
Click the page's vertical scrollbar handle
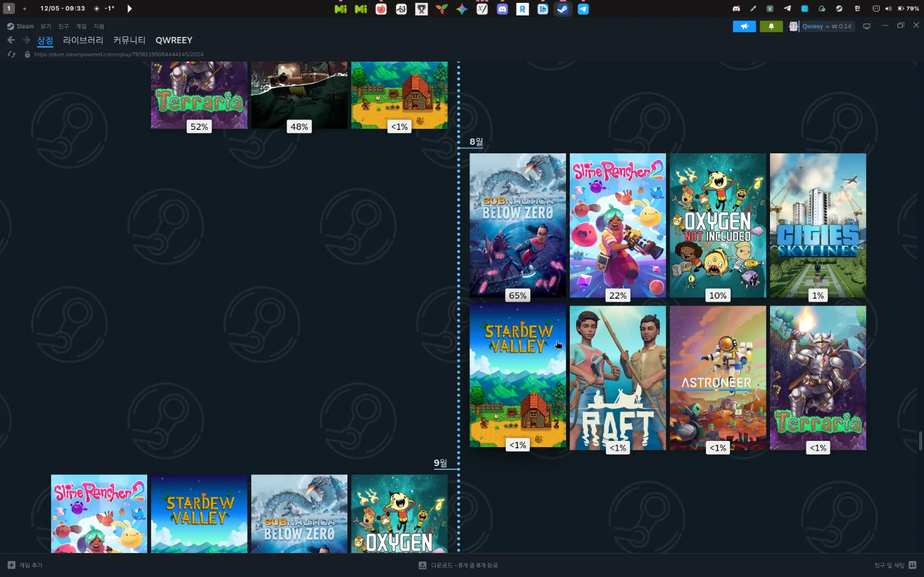[x=920, y=441]
